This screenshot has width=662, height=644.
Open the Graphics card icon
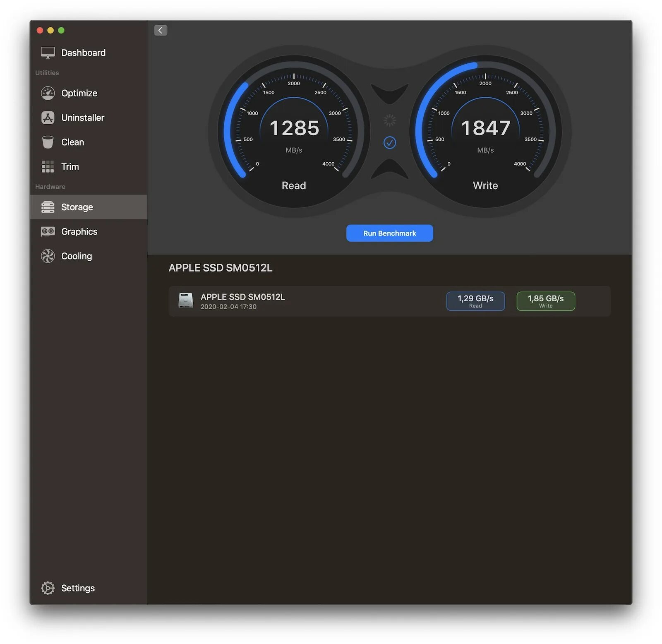(47, 231)
